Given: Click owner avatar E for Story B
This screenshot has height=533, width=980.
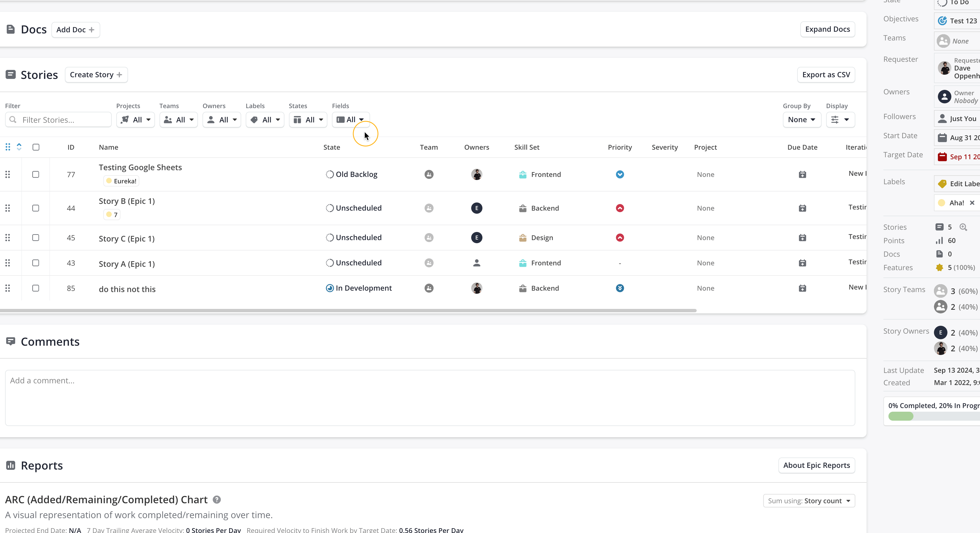Looking at the screenshot, I should pyautogui.click(x=477, y=208).
